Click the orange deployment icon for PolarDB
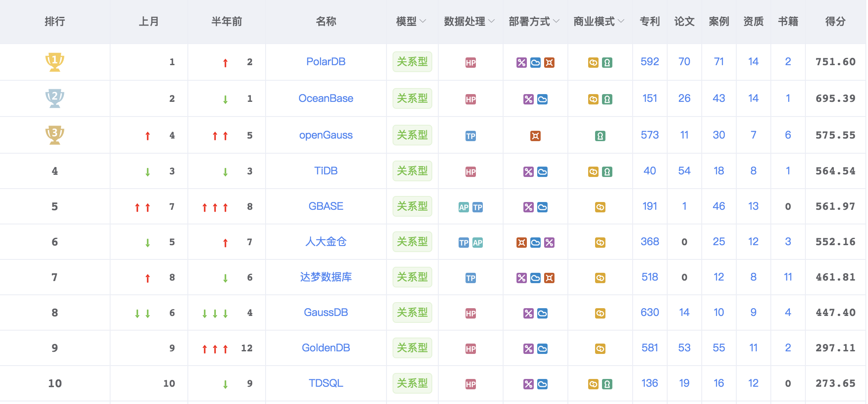Image resolution: width=868 pixels, height=404 pixels. pos(549,63)
